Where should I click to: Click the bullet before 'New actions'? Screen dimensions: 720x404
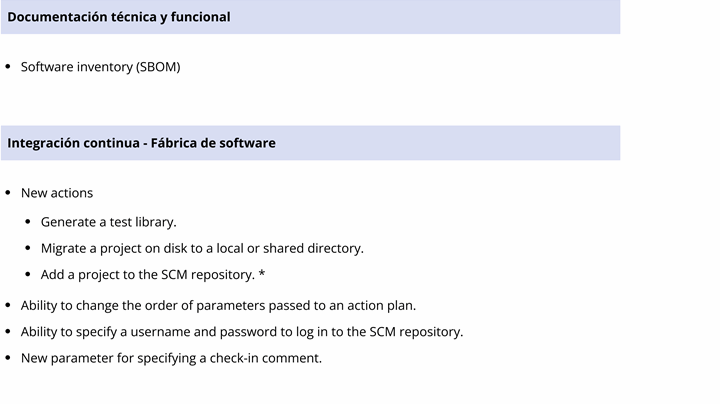pyautogui.click(x=8, y=193)
